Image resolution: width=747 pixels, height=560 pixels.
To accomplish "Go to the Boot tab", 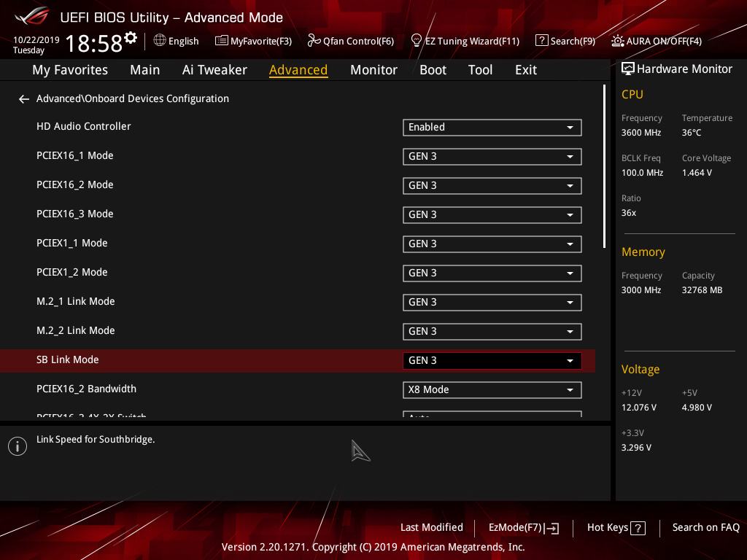I will pyautogui.click(x=433, y=70).
